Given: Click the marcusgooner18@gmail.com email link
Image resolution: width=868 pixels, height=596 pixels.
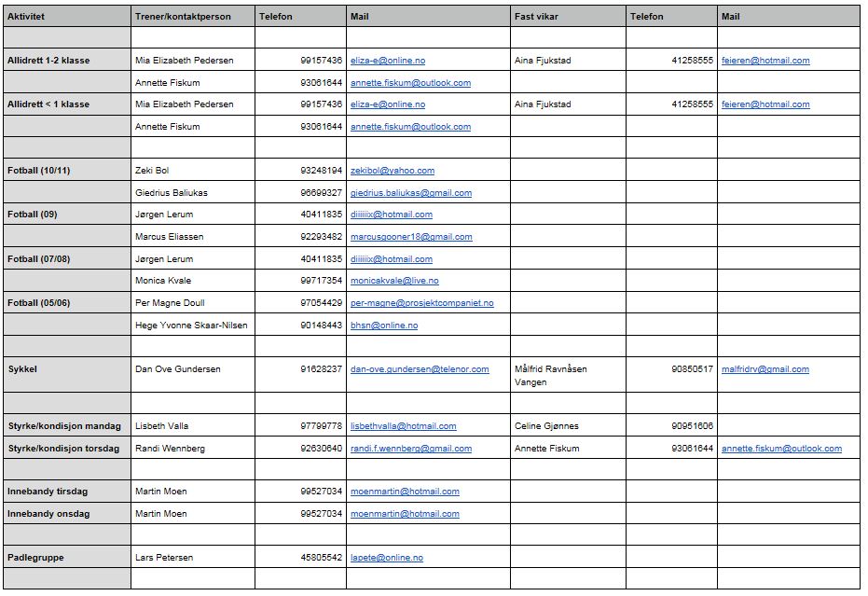Looking at the screenshot, I should tap(411, 237).
